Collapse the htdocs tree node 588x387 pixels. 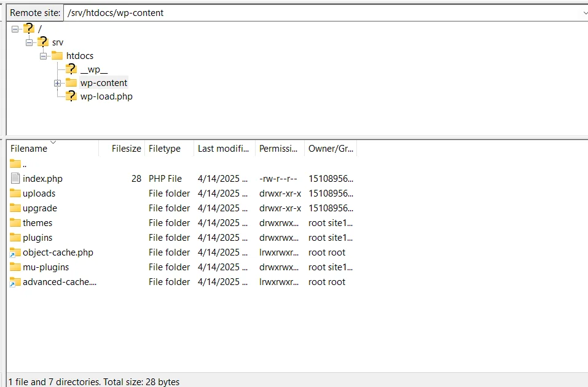pos(43,57)
